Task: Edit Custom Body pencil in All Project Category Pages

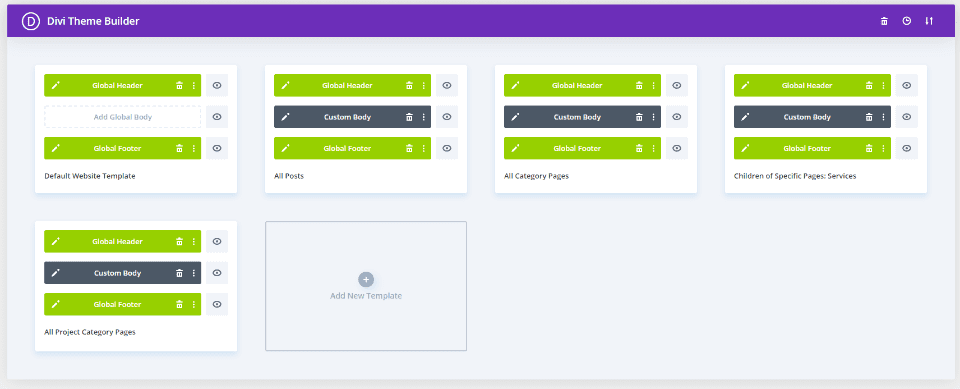Action: (56, 273)
